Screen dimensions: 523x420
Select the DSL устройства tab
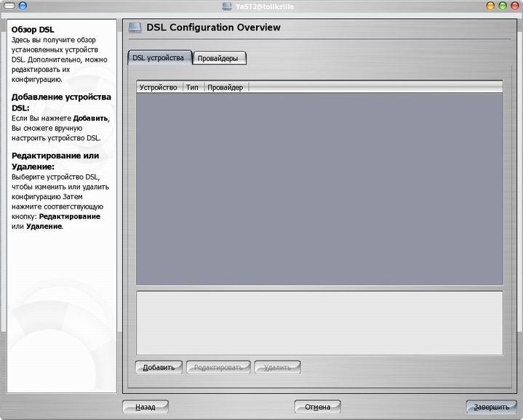[x=159, y=58]
